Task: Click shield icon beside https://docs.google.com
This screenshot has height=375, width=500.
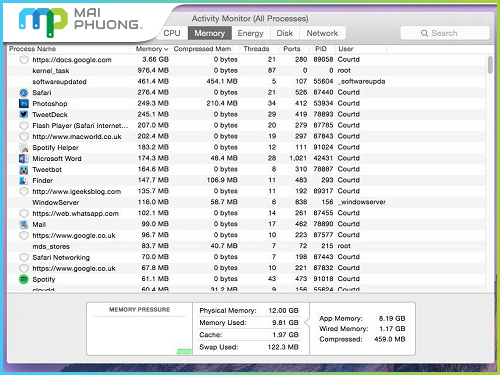Action: tap(24, 60)
